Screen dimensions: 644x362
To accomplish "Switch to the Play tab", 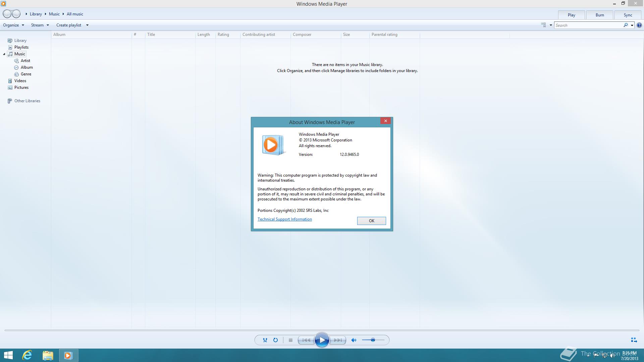I will 572,15.
